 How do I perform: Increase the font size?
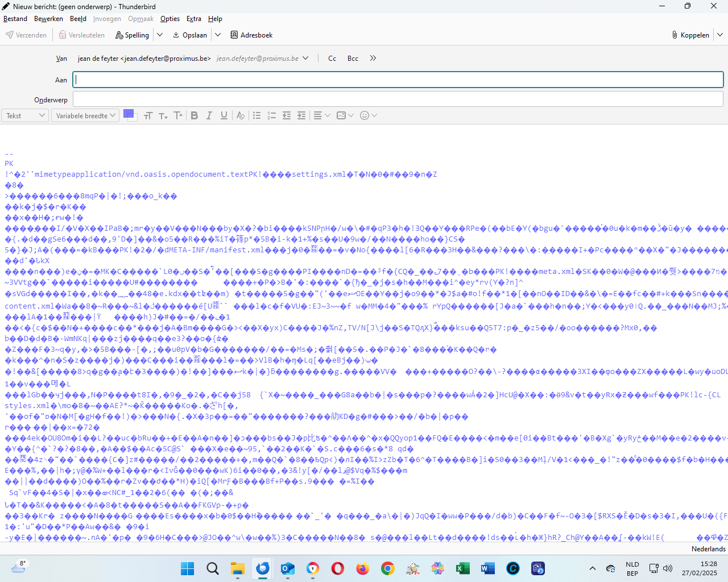point(178,115)
